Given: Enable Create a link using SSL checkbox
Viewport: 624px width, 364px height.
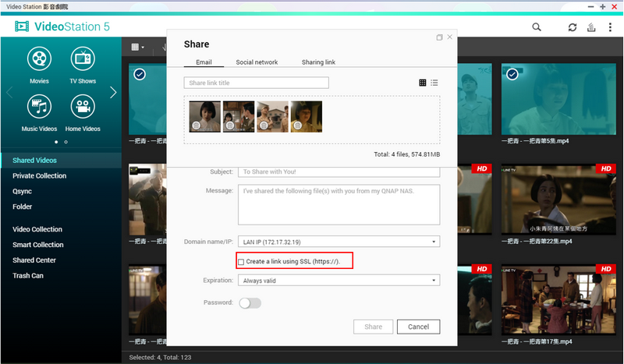Looking at the screenshot, I should pyautogui.click(x=241, y=262).
